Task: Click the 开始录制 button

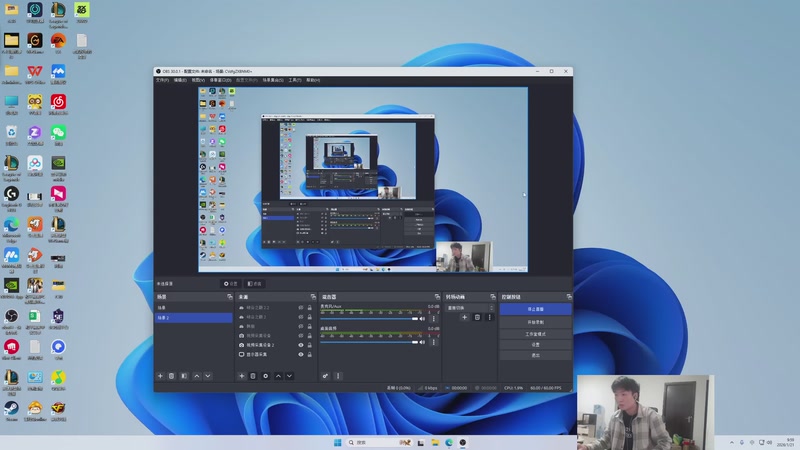Action: point(535,322)
